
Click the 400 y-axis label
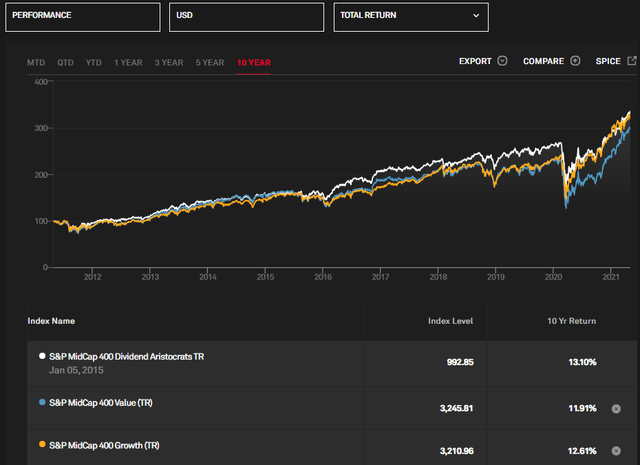(41, 82)
